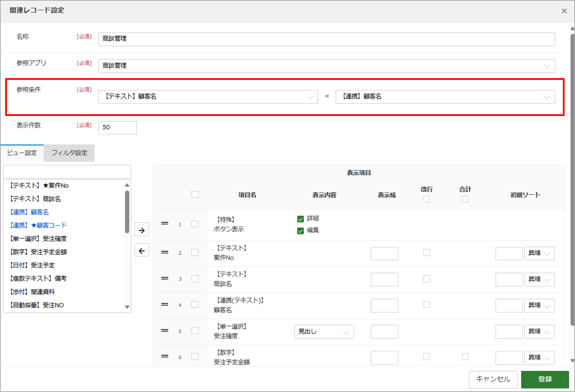Toggle the 合計 header checkbox

pos(465,199)
